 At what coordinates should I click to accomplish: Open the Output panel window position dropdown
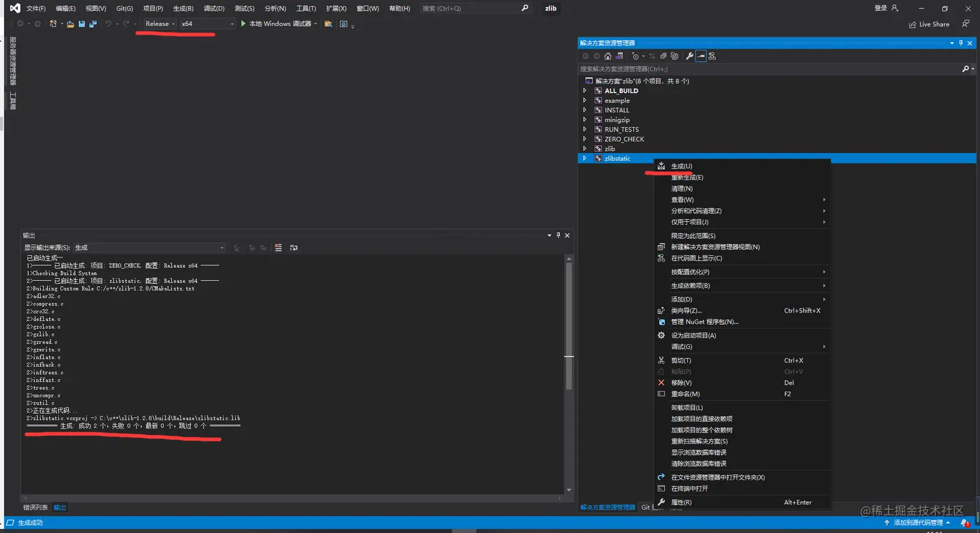[549, 235]
